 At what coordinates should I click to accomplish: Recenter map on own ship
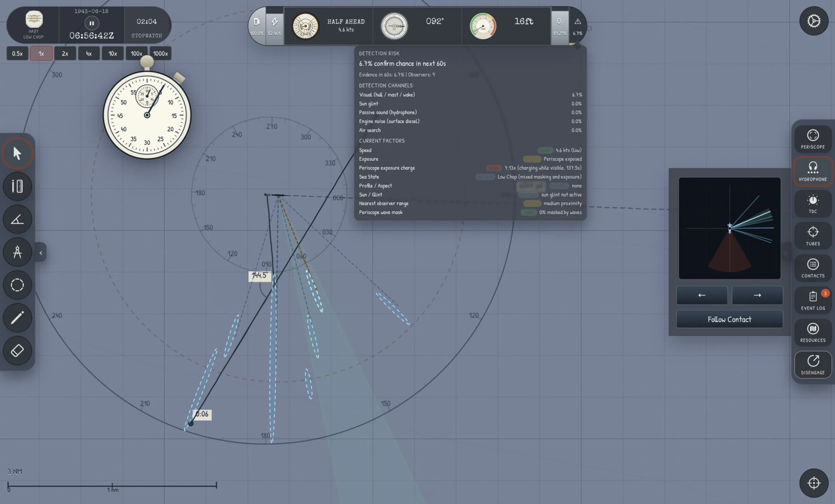click(814, 483)
